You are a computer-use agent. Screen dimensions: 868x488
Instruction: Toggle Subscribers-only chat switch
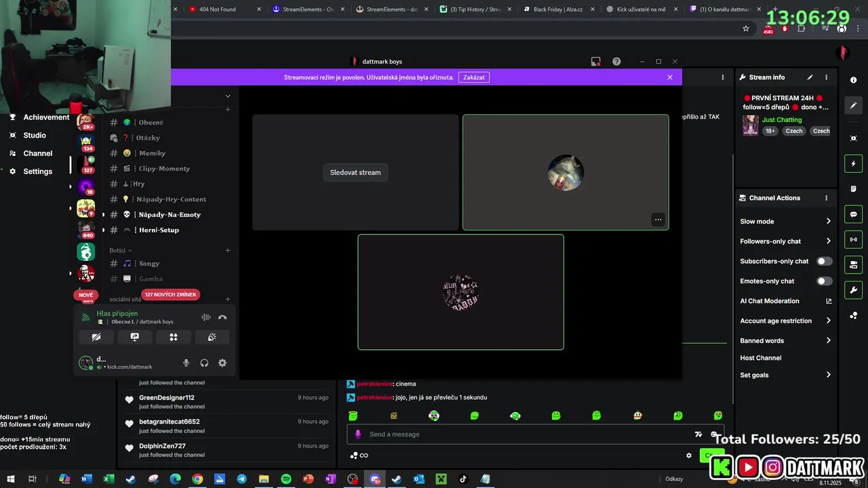click(x=824, y=261)
